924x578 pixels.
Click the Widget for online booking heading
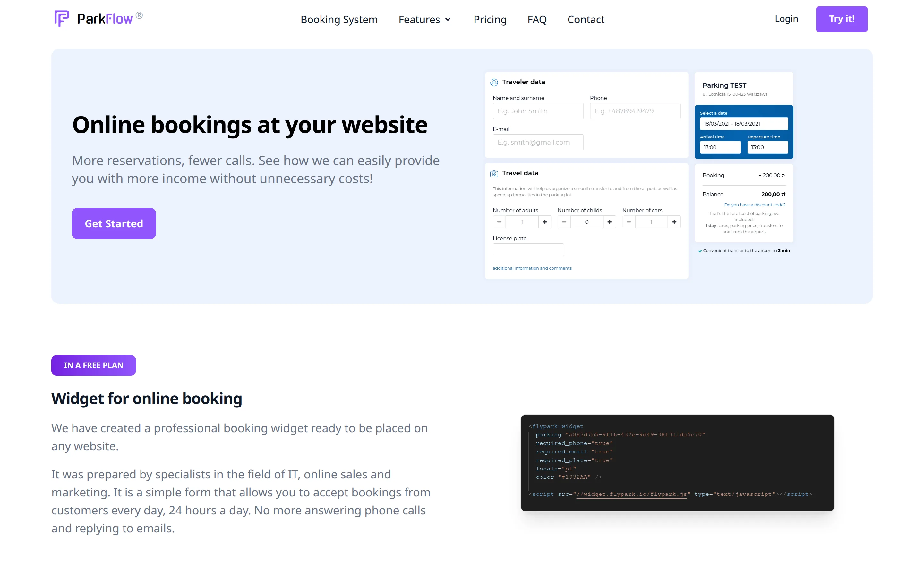[147, 398]
